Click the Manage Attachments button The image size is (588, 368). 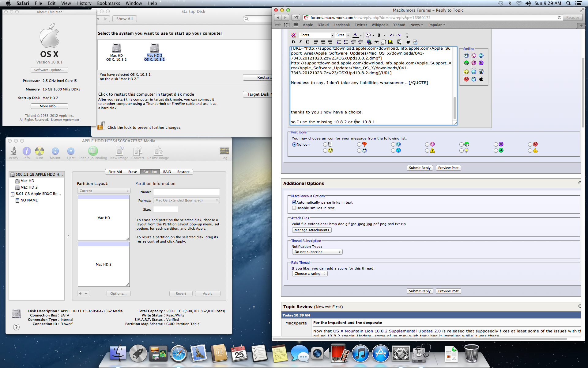(x=312, y=230)
